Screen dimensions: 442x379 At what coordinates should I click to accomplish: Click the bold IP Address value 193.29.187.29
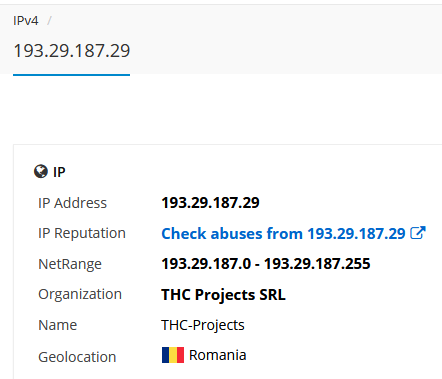[210, 203]
